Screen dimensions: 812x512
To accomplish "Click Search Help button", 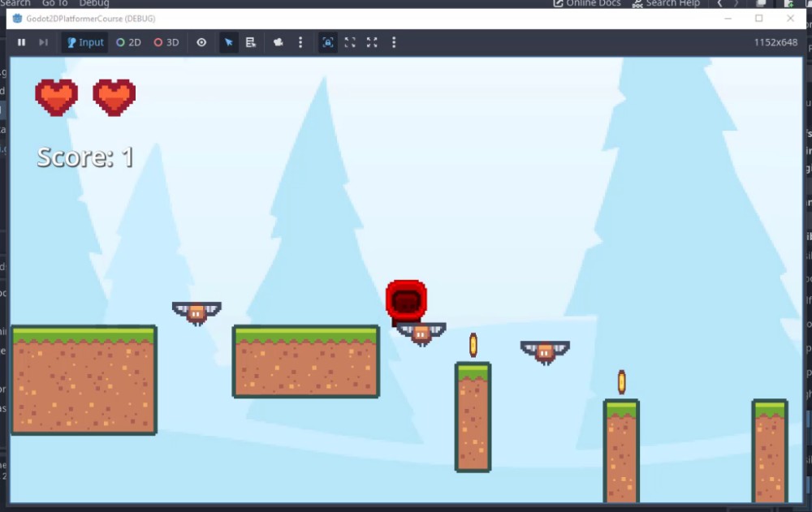I will point(666,3).
